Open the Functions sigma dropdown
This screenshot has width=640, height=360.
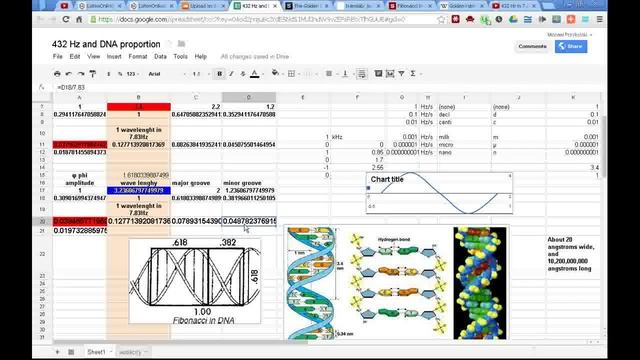(415, 73)
